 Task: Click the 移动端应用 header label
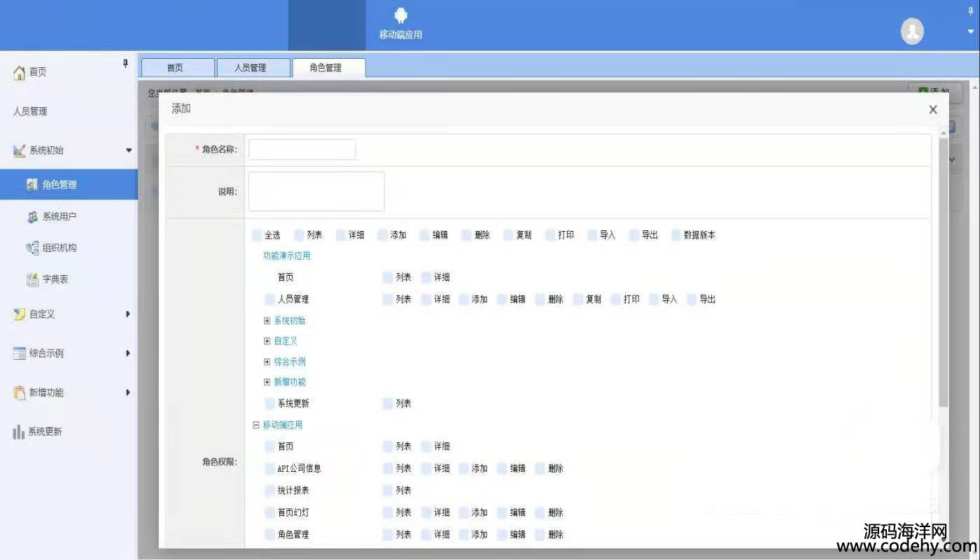click(x=400, y=34)
